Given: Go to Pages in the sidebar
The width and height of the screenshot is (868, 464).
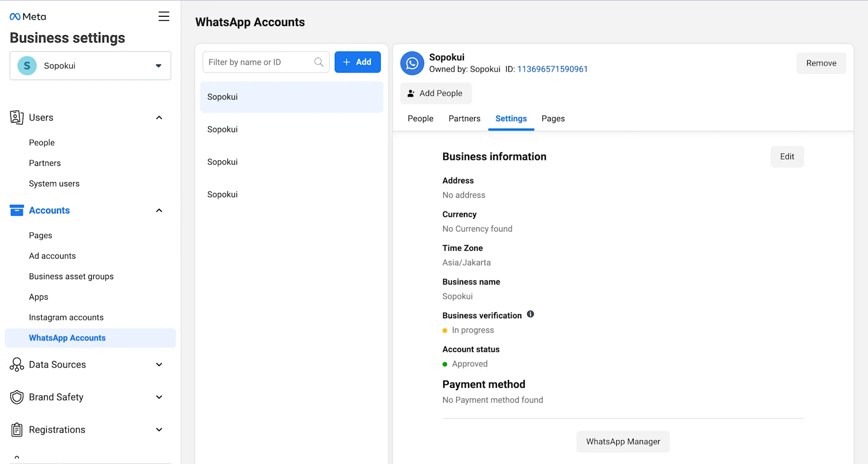Looking at the screenshot, I should 41,236.
